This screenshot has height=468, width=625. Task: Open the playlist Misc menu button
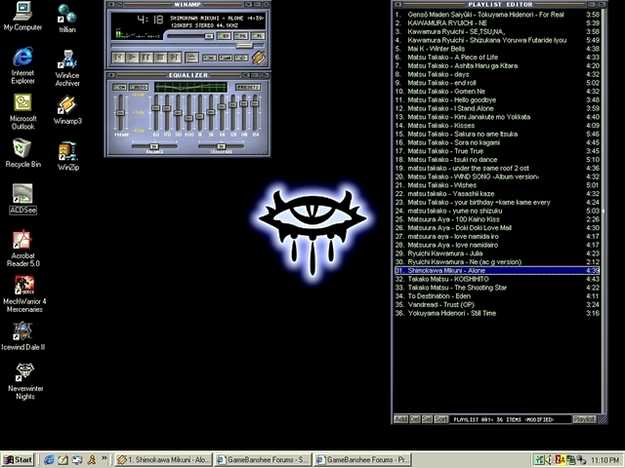[441, 419]
